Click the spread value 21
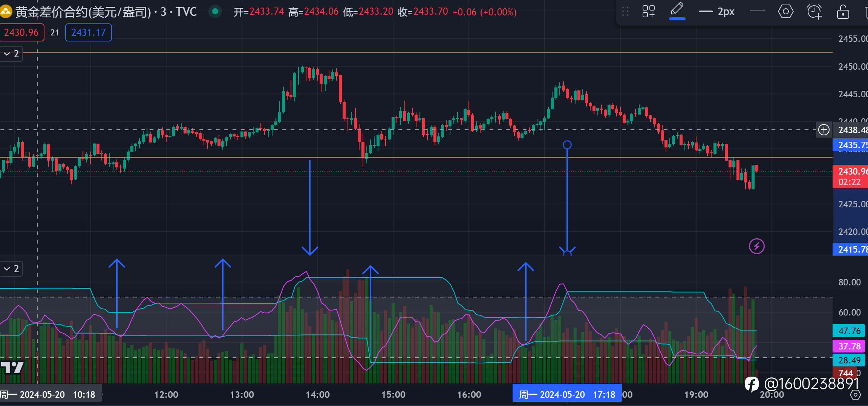 (x=55, y=33)
